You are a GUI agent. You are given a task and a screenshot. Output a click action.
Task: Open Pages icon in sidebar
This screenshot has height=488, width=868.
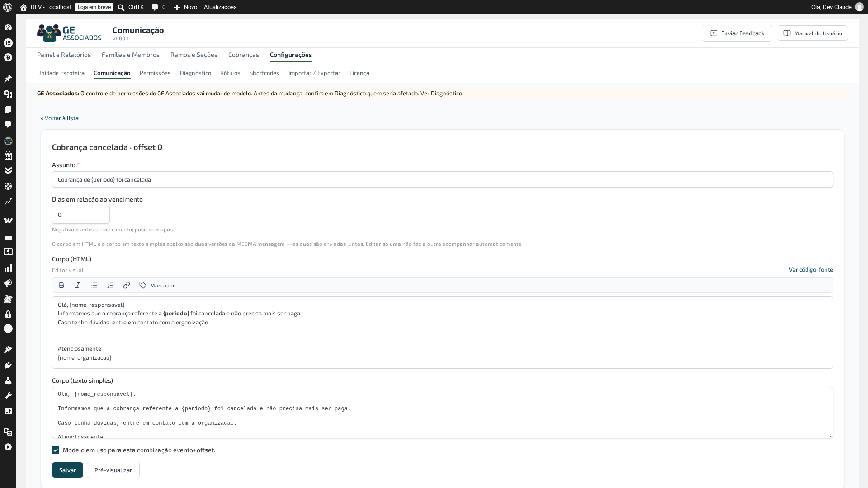8,109
